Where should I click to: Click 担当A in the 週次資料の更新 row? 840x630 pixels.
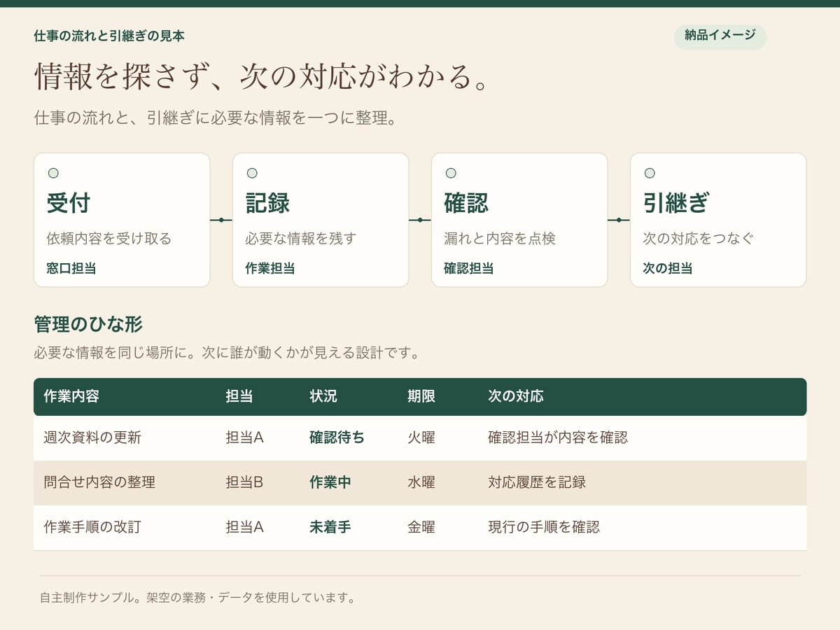(x=244, y=437)
